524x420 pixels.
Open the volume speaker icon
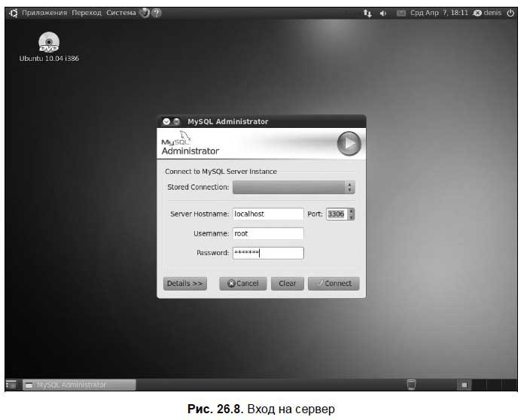point(384,14)
